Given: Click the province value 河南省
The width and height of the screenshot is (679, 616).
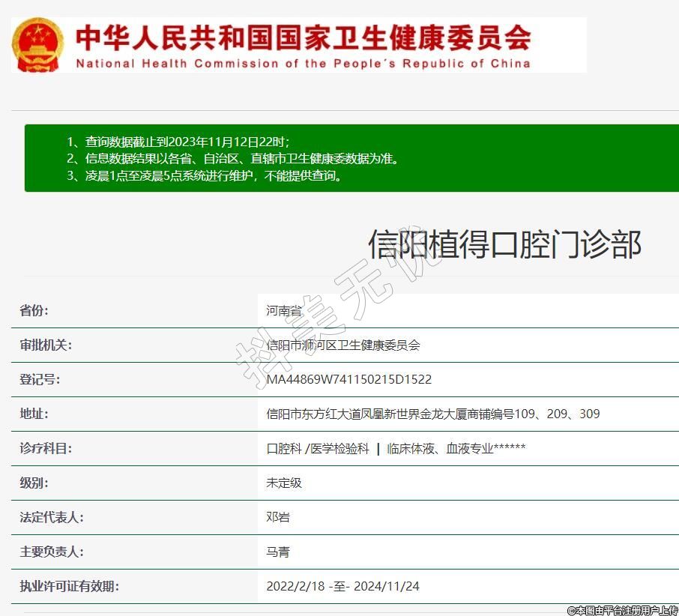Looking at the screenshot, I should [284, 310].
